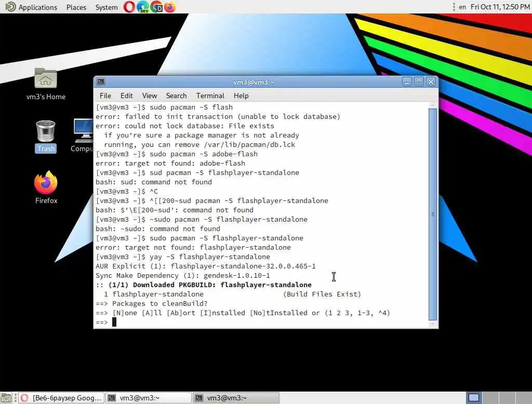Image resolution: width=532 pixels, height=404 pixels.
Task: Select the Computer desktop icon
Action: click(x=83, y=136)
